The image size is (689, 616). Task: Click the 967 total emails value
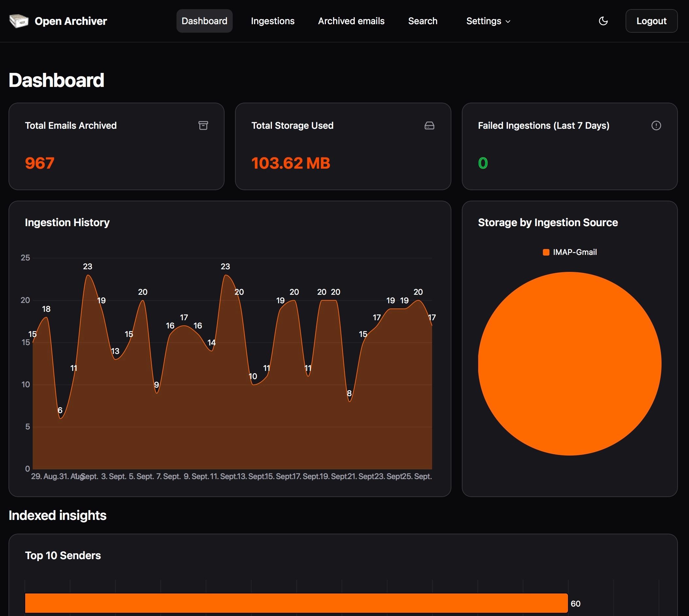coord(40,163)
